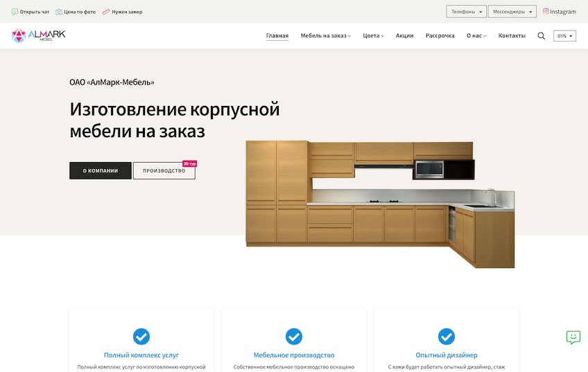This screenshot has height=372, width=588.
Task: Open the Рассрочка menu item
Action: 440,35
